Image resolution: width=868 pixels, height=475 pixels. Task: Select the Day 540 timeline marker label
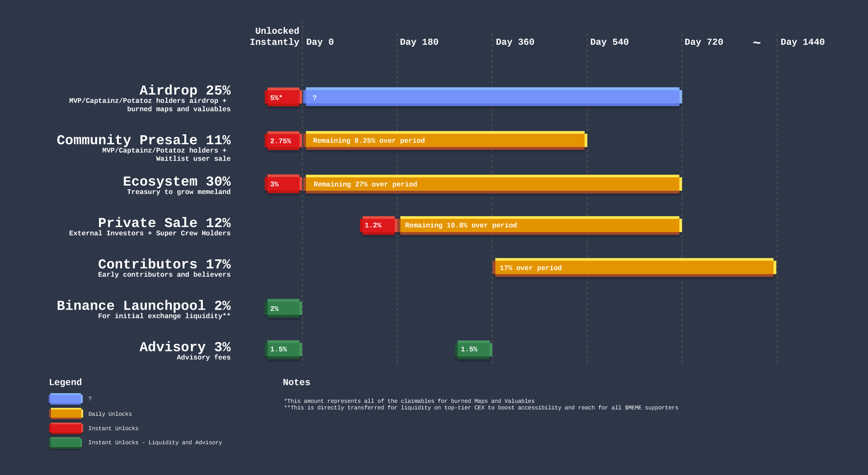click(x=609, y=42)
